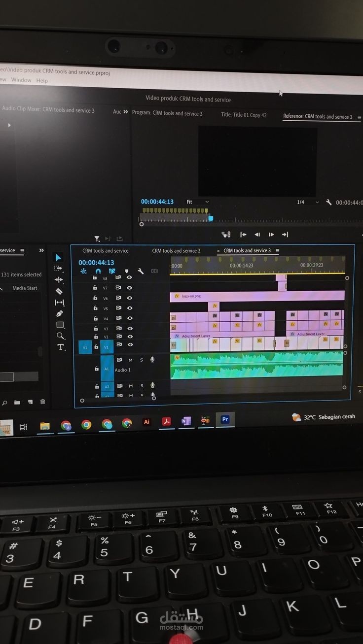Viewport: 363px width, 644px height.
Task: Choose the Rectangle shape tool
Action: [60, 325]
